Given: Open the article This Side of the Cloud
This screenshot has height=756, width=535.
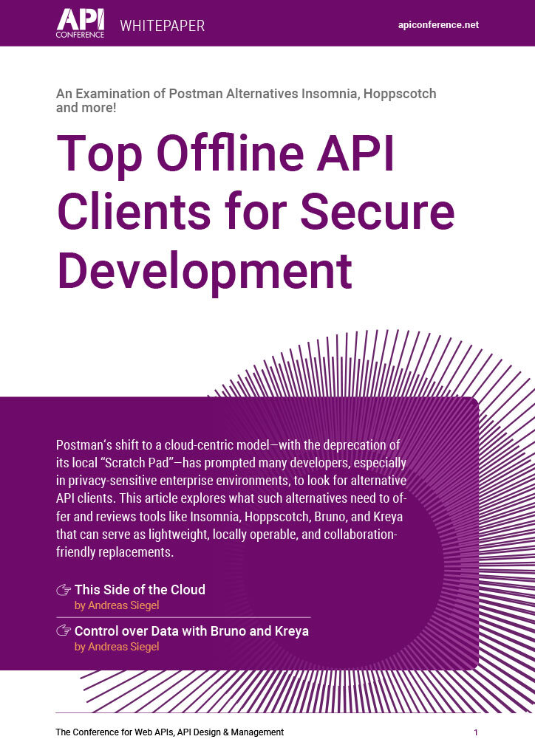Looking at the screenshot, I should [x=140, y=590].
